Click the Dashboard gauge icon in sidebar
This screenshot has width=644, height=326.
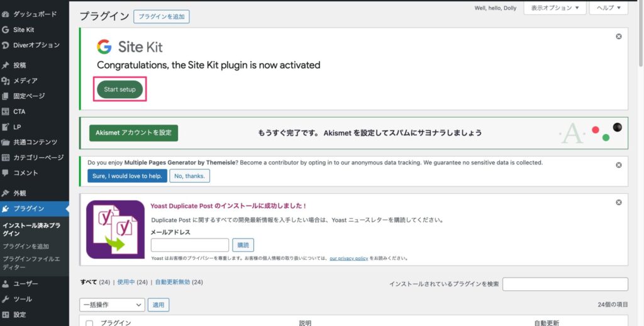[6, 14]
